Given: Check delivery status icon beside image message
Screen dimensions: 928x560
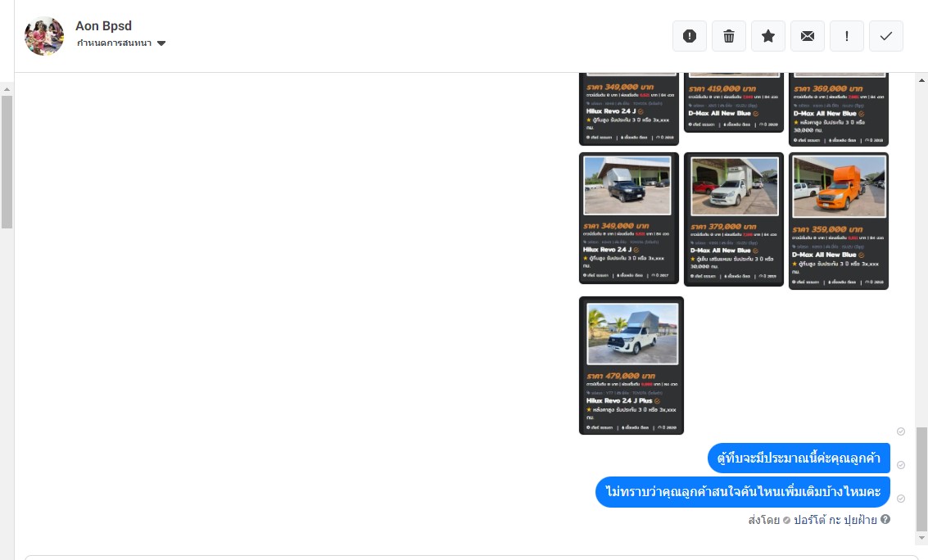Looking at the screenshot, I should (x=901, y=431).
